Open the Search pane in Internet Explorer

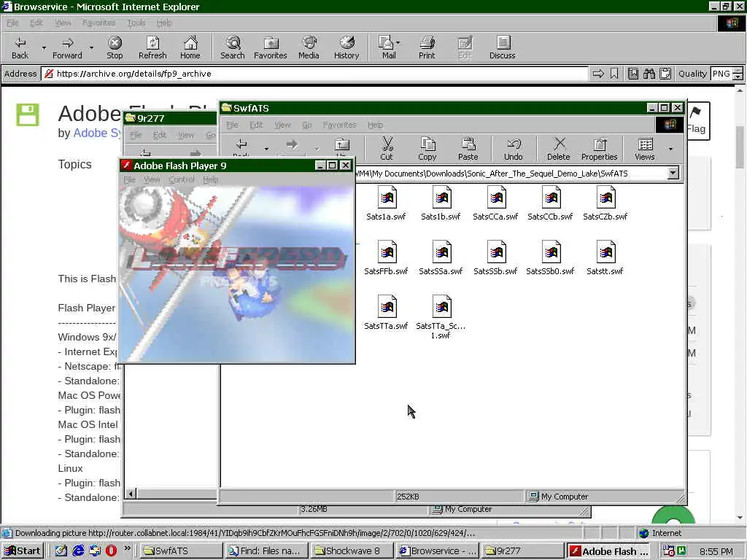[233, 47]
